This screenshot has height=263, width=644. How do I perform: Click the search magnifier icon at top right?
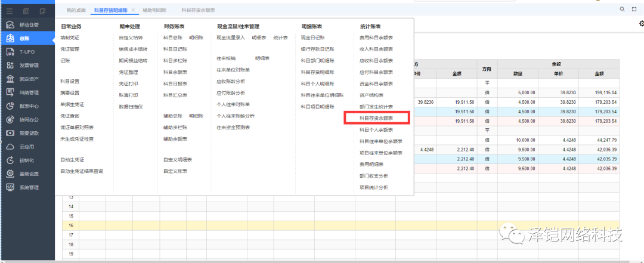tap(623, 10)
